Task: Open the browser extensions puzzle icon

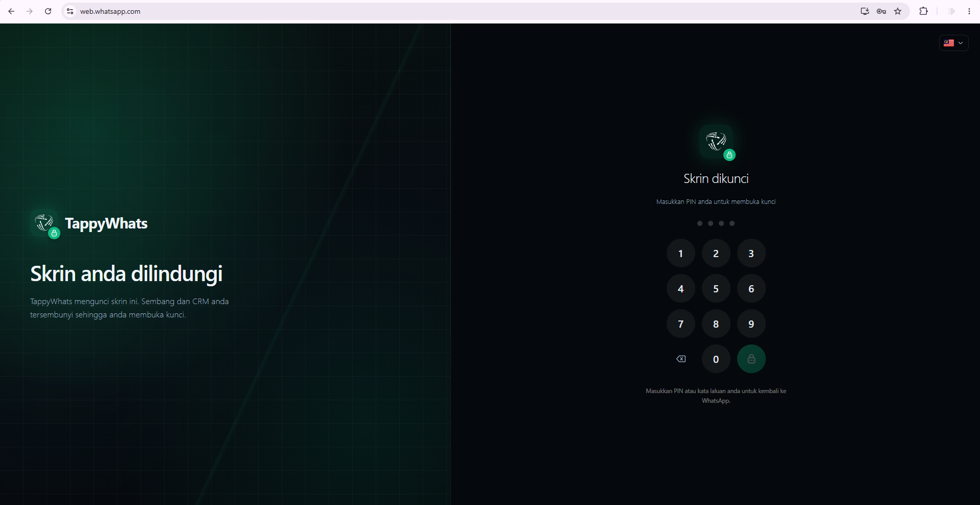Action: [923, 11]
